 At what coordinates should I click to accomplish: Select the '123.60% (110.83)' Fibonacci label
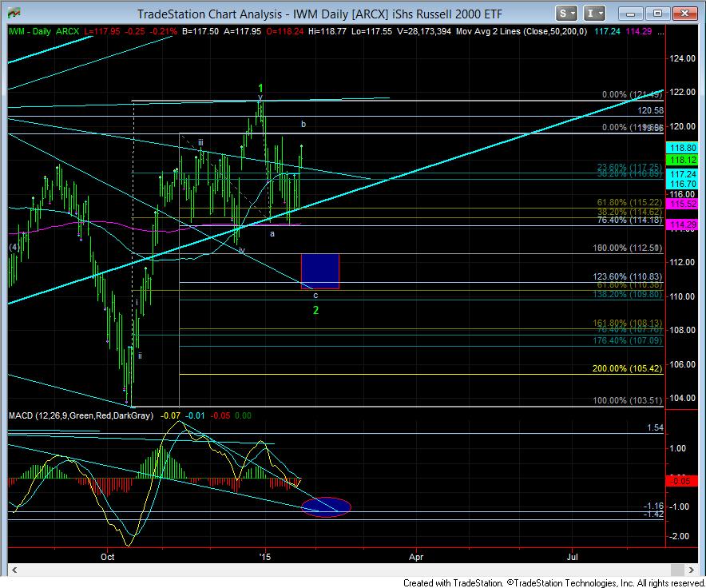pos(627,276)
